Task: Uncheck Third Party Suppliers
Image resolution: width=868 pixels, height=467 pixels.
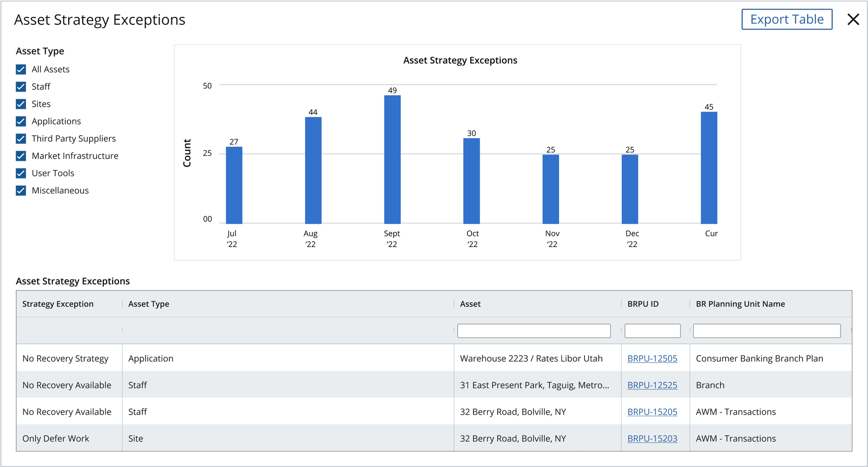Action: (x=21, y=139)
